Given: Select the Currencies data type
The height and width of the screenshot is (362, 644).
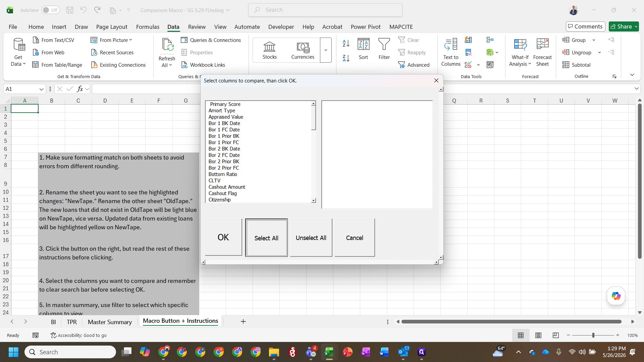Looking at the screenshot, I should pyautogui.click(x=303, y=50).
